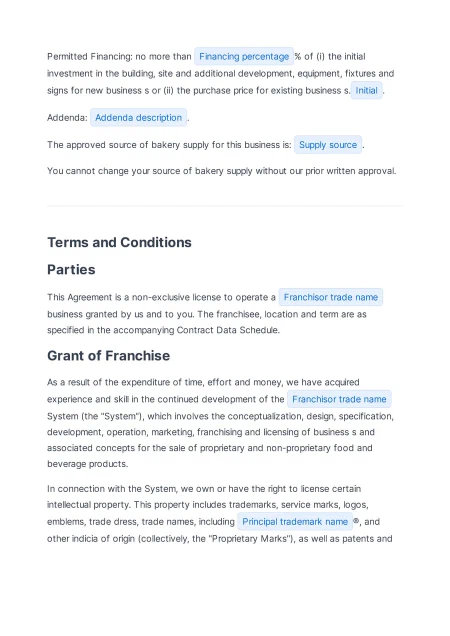This screenshot has width=450, height=636.
Task: Click the Supply source placeholder field
Action: coord(328,145)
